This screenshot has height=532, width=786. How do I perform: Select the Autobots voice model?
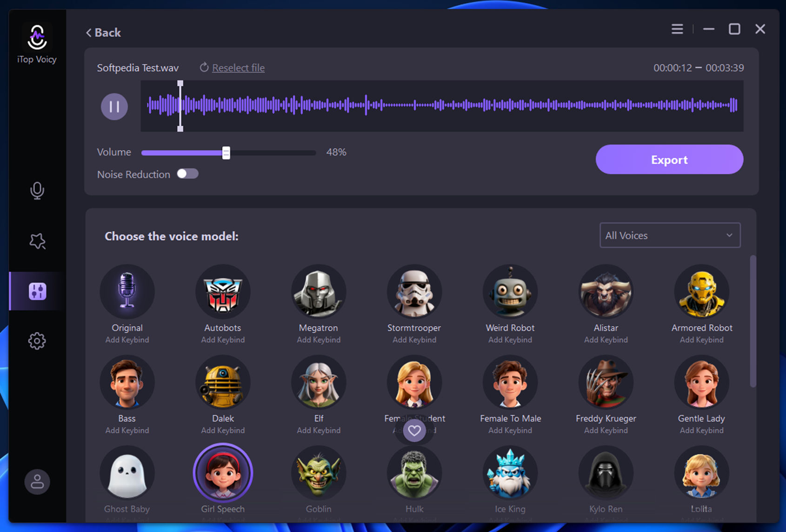click(x=223, y=292)
